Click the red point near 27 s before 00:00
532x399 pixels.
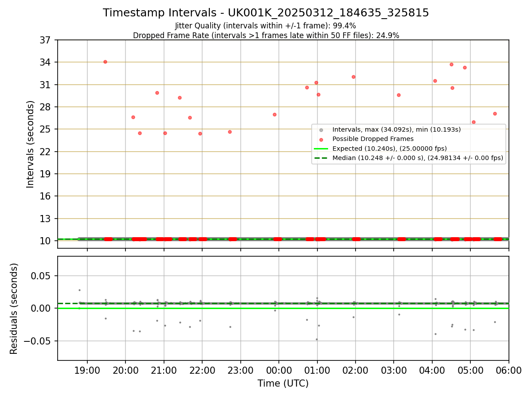click(274, 114)
